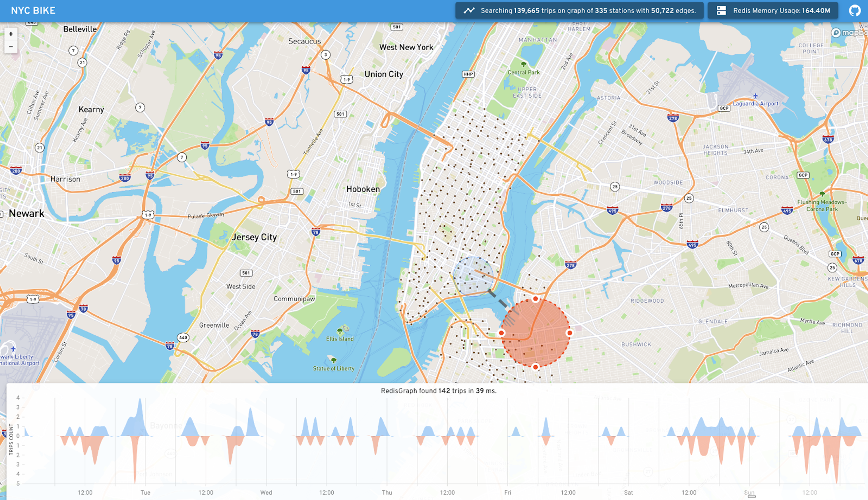The image size is (868, 500).
Task: Click the Redis memory server icon
Action: (x=721, y=11)
